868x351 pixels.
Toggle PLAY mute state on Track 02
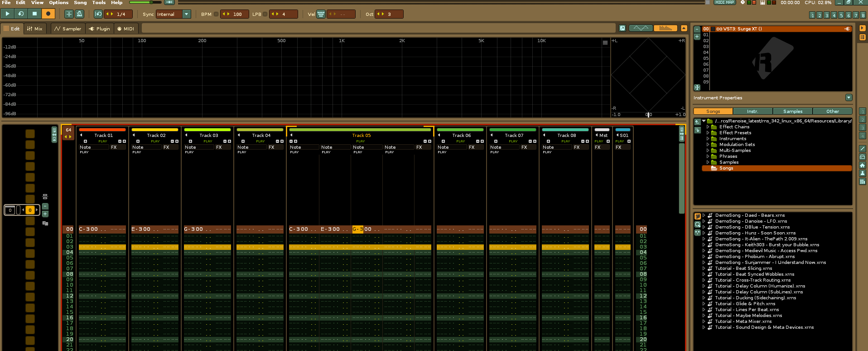pos(155,141)
